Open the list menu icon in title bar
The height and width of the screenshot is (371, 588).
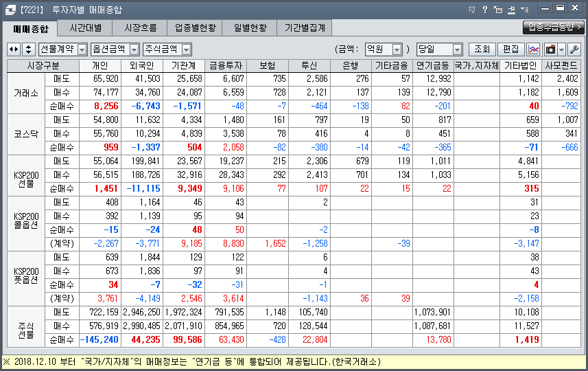pyautogui.click(x=525, y=10)
